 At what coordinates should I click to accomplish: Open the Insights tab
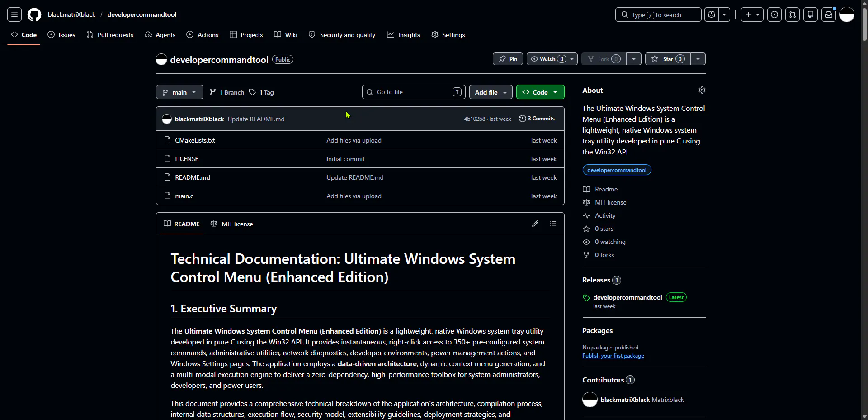pos(404,35)
